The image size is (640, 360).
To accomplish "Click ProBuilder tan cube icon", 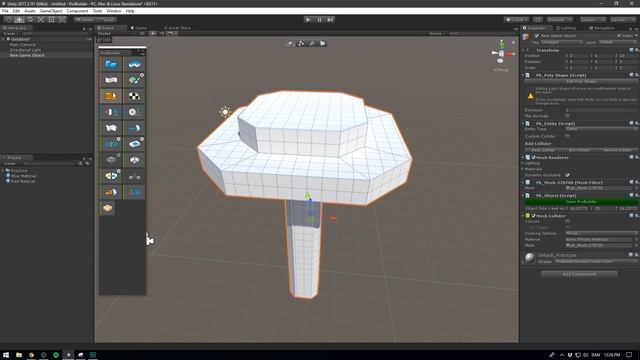I will click(x=107, y=208).
